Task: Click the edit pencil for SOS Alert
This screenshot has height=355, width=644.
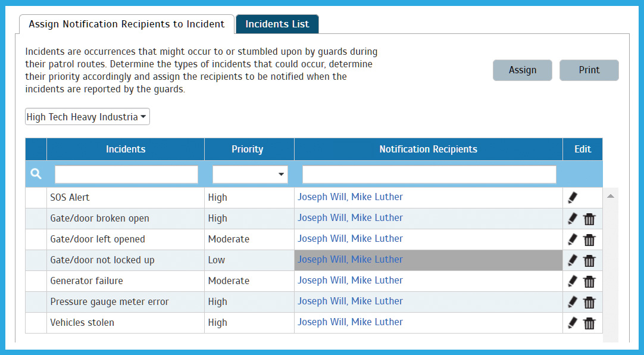Action: pos(573,198)
